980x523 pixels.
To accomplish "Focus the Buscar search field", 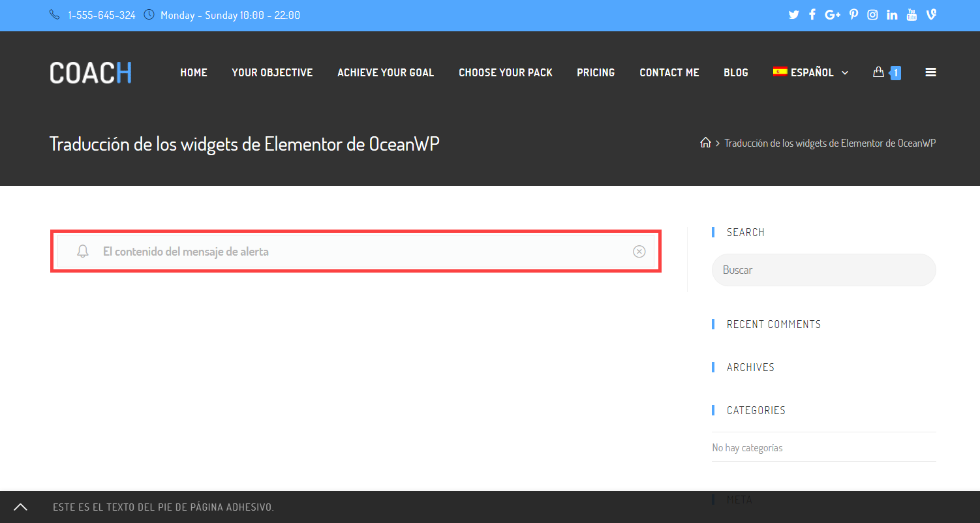I will click(824, 270).
